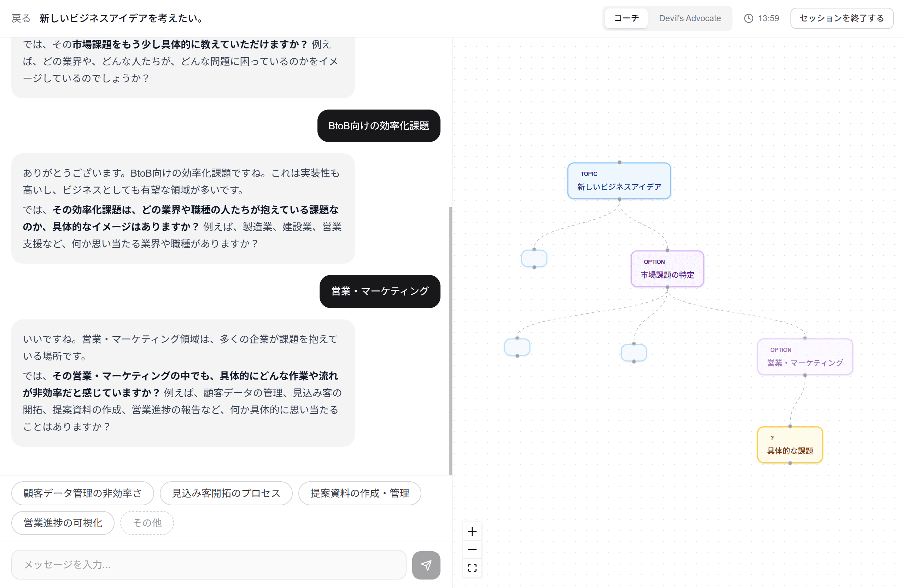Click the zoom out icon on the canvas
Screen dimensions: 905x588
pos(473,549)
